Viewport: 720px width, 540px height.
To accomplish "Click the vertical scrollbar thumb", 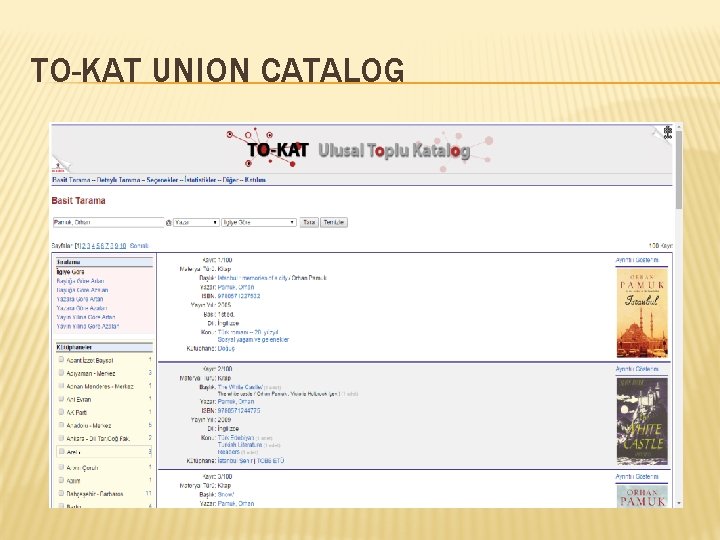I will pyautogui.click(x=679, y=169).
